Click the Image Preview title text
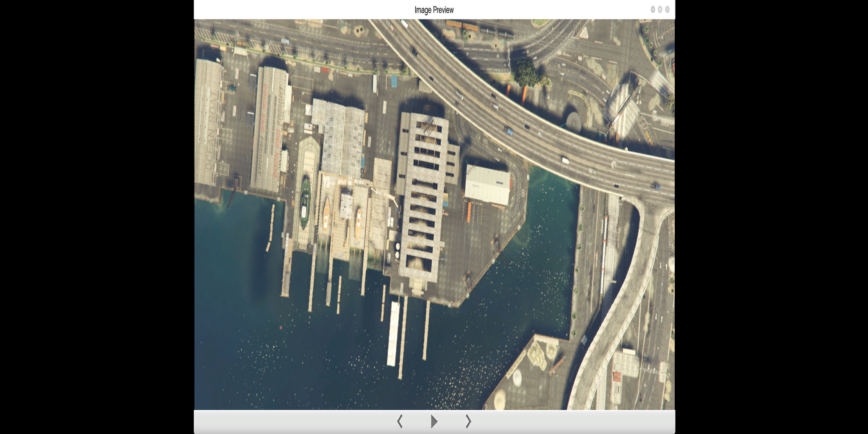Viewport: 868px width, 434px height. tap(434, 10)
